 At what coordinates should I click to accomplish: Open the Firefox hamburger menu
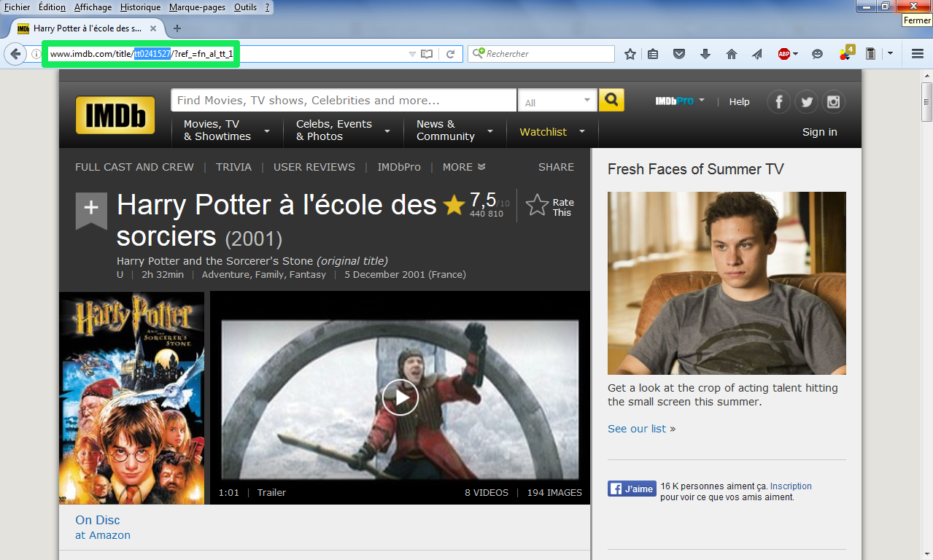pyautogui.click(x=918, y=54)
